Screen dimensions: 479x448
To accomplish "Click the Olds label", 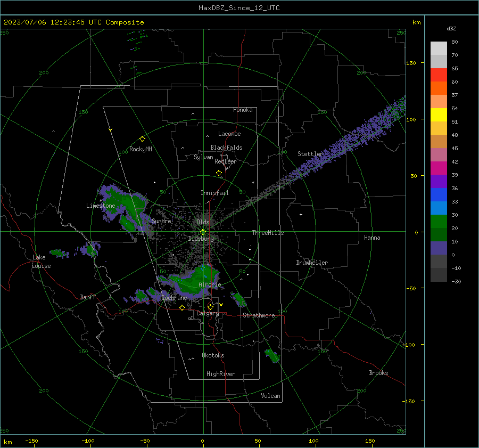I will tap(203, 222).
